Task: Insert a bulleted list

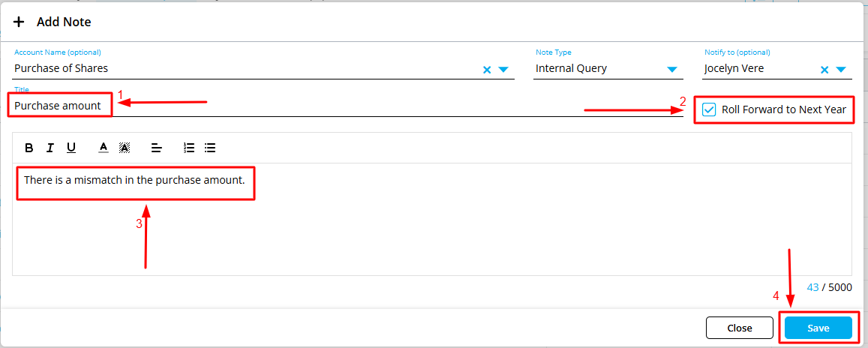Action: tap(210, 148)
